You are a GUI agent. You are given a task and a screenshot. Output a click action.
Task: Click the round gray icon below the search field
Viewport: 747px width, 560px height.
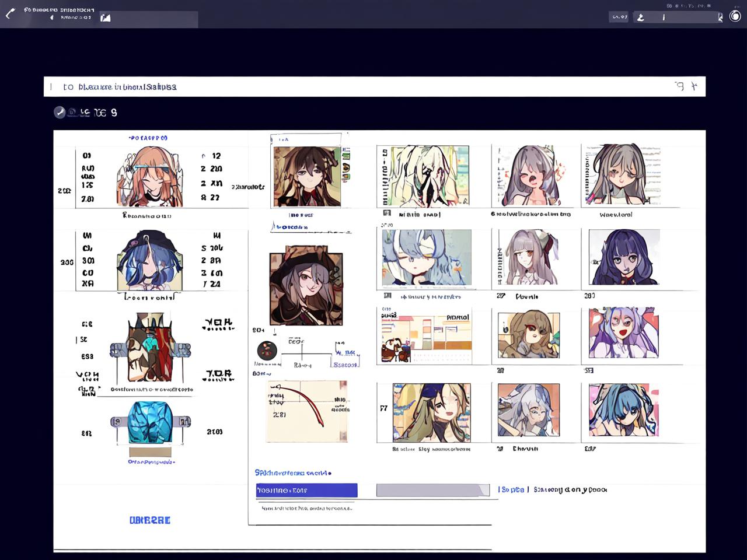pyautogui.click(x=60, y=112)
